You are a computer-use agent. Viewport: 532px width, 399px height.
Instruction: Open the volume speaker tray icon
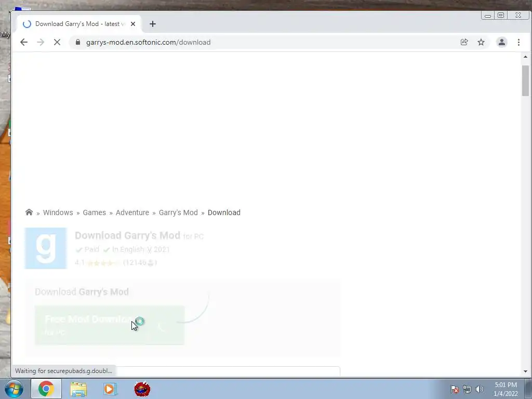click(x=480, y=389)
